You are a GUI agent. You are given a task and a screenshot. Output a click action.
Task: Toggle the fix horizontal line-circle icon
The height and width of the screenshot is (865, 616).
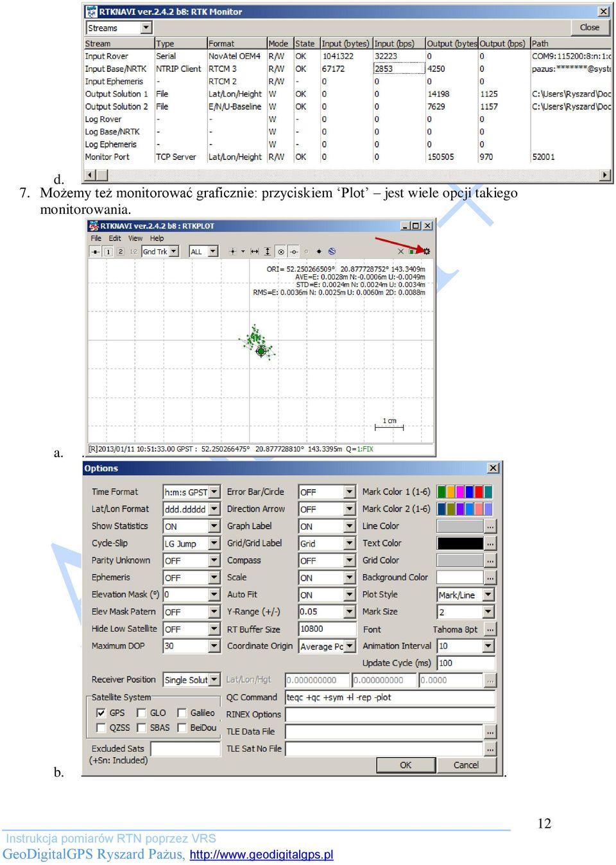pos(293,251)
